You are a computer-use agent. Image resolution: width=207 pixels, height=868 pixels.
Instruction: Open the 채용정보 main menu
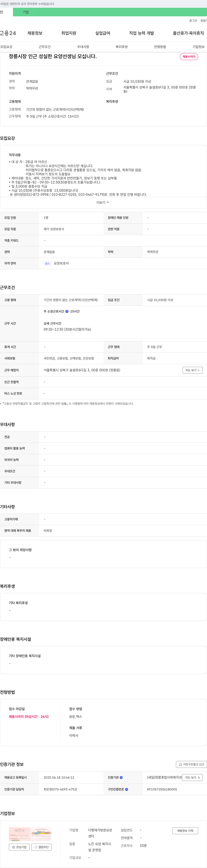pos(35,33)
